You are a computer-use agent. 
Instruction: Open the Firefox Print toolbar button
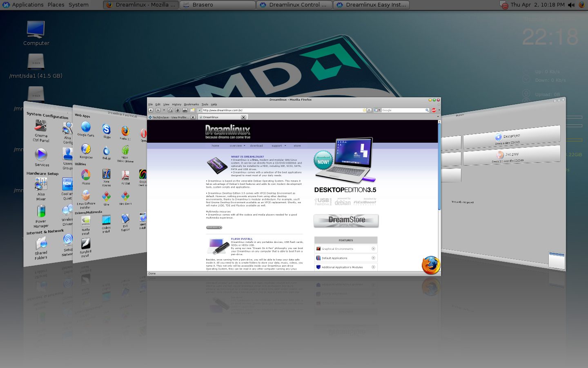[x=185, y=110]
